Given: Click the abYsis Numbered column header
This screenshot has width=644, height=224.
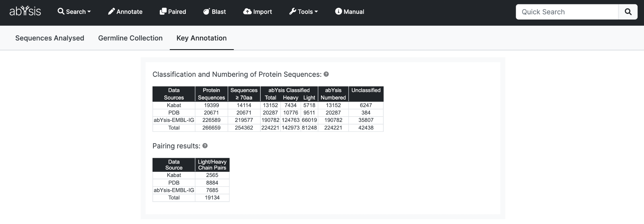Looking at the screenshot, I should point(333,94).
